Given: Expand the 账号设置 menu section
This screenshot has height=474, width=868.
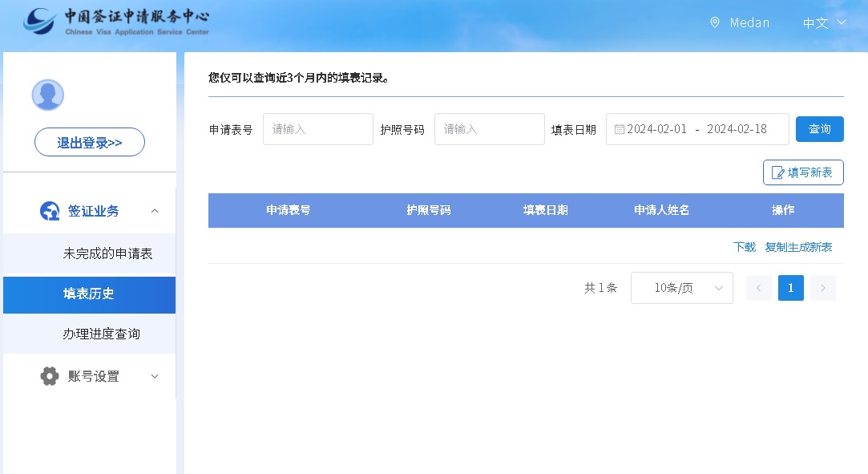Looking at the screenshot, I should point(155,376).
